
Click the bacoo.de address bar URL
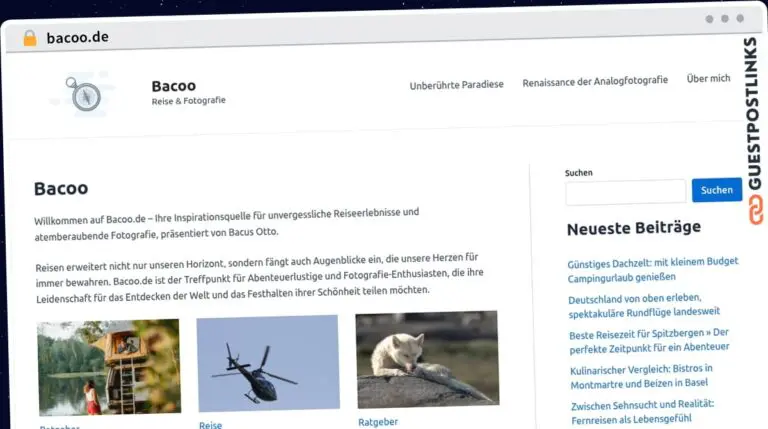pos(77,38)
